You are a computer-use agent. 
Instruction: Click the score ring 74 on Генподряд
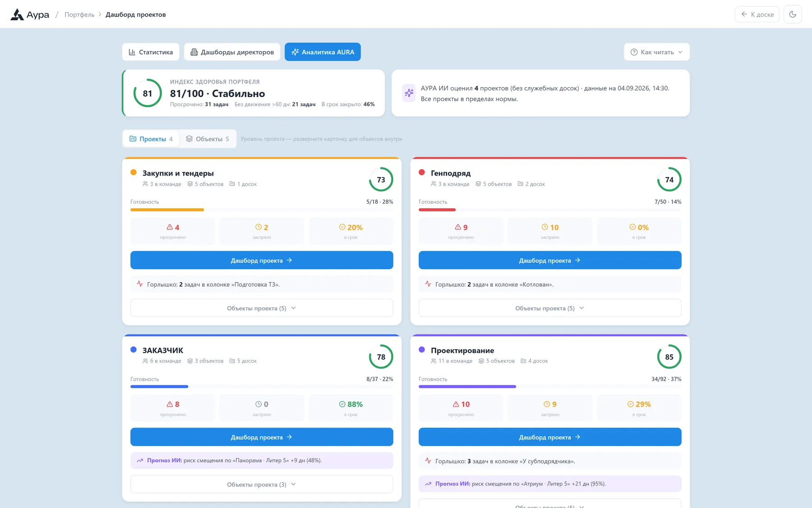(669, 180)
